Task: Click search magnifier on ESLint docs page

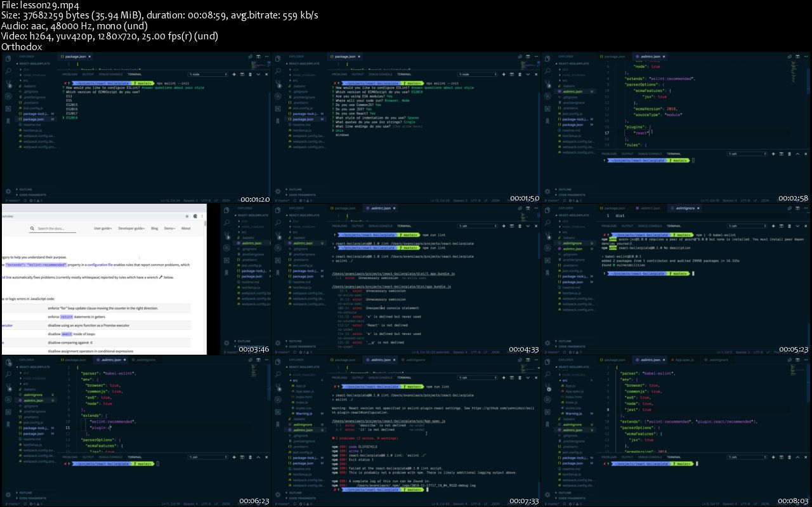Action: (x=32, y=228)
